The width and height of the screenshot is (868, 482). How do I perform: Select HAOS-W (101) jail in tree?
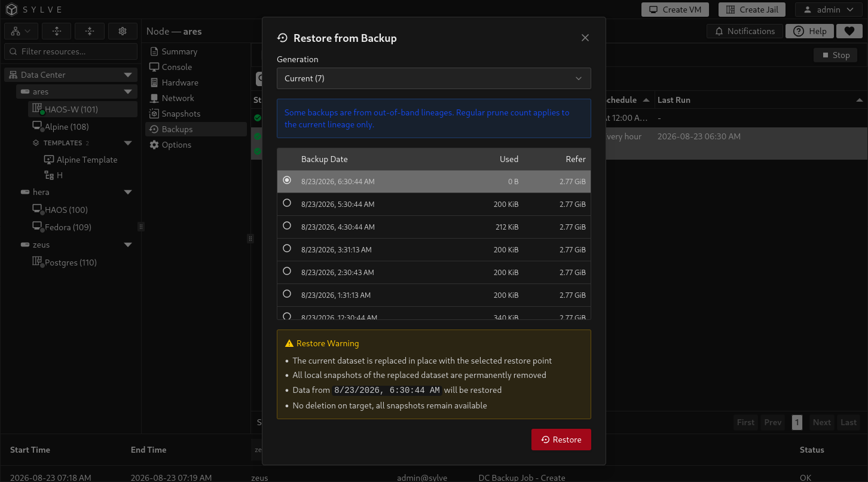tap(82, 109)
